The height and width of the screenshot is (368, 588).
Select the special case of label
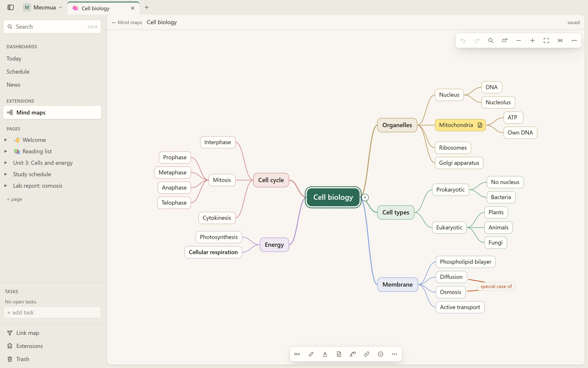(x=496, y=286)
